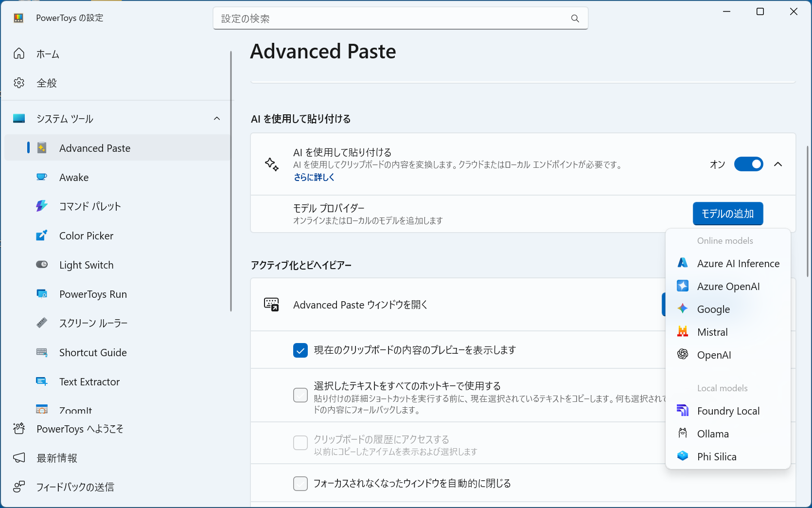Check the access clipboard history checkbox
812x508 pixels.
(300, 443)
